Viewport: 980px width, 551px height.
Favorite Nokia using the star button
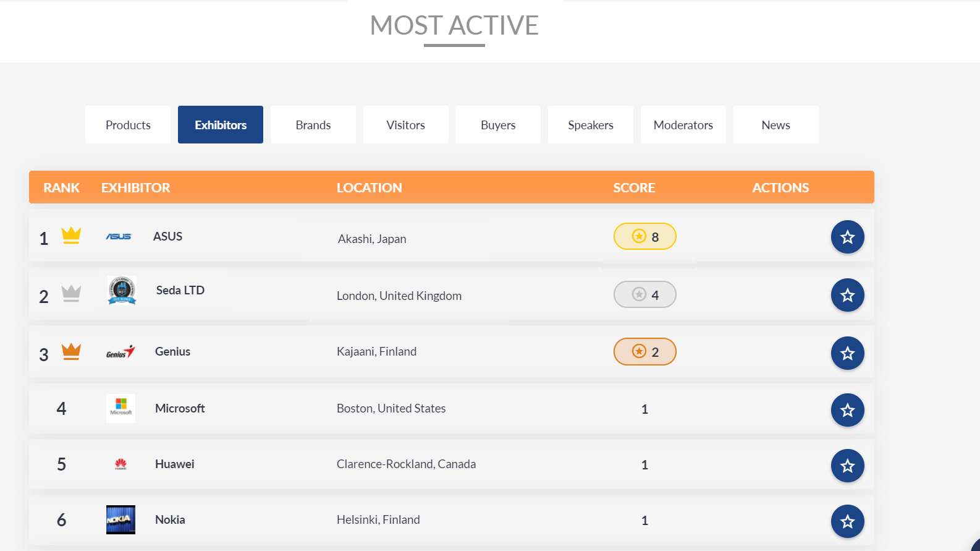(847, 521)
